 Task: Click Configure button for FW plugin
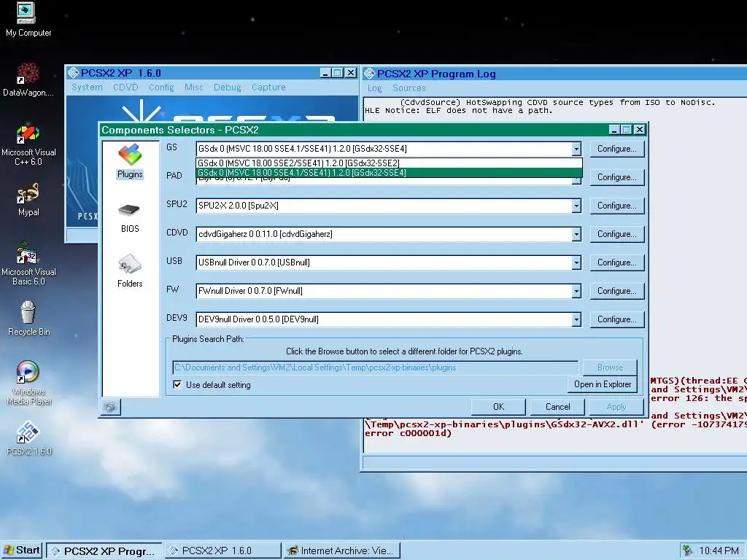tap(617, 291)
